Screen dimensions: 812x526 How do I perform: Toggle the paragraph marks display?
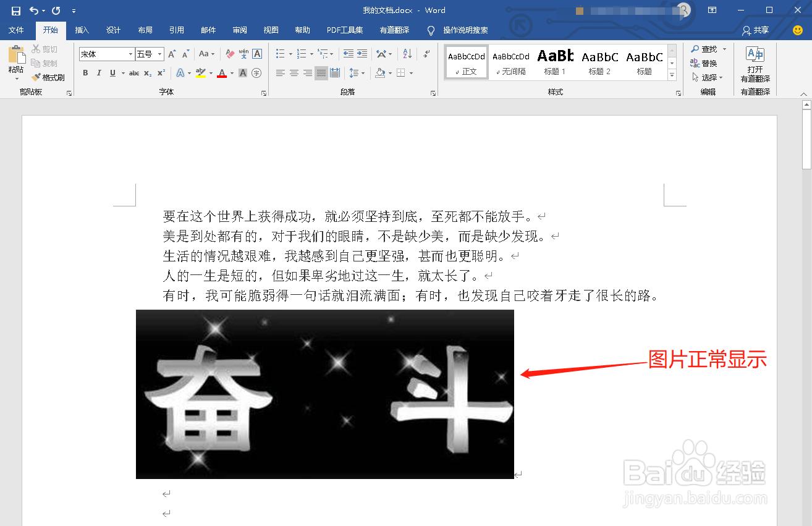click(x=426, y=54)
